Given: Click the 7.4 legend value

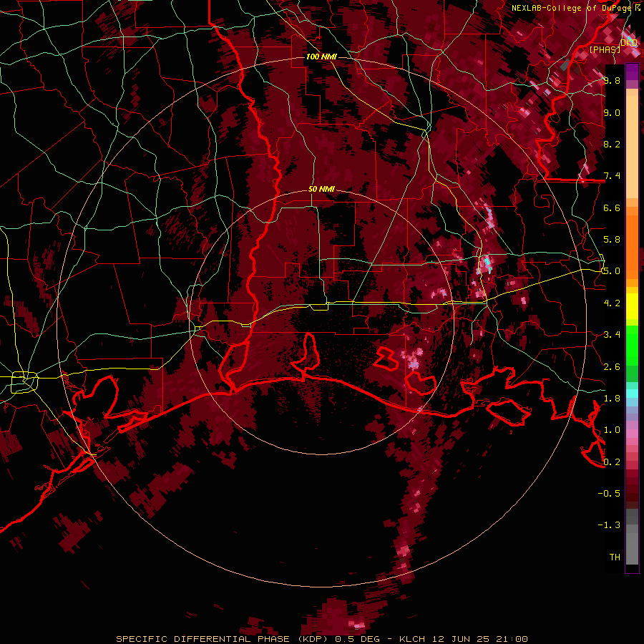Looking at the screenshot, I should tap(612, 176).
